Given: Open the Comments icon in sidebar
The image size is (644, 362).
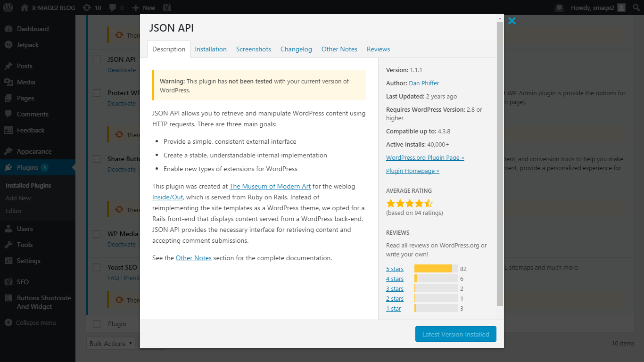Looking at the screenshot, I should coord(8,114).
